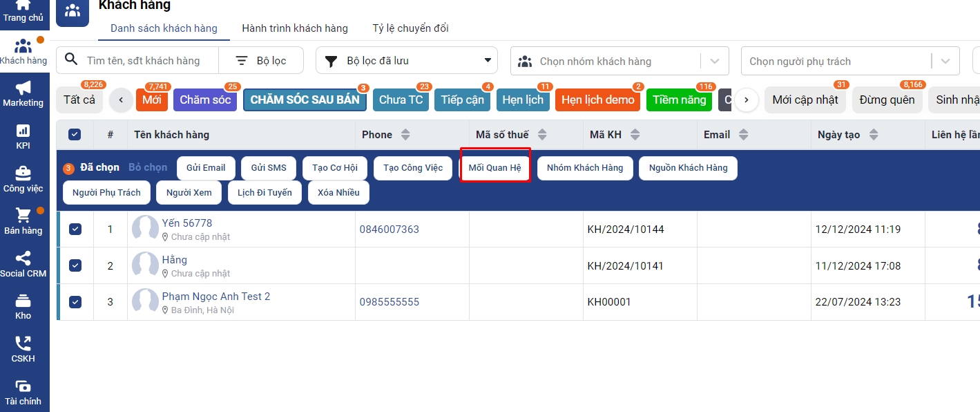Uncheck the select-all header checkbox
The image size is (980, 412).
coord(75,135)
